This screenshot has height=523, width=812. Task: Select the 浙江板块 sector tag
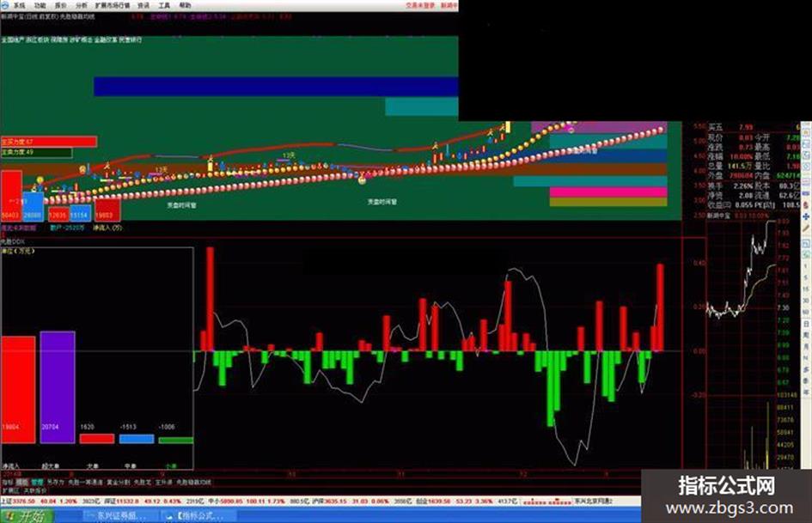coord(37,40)
